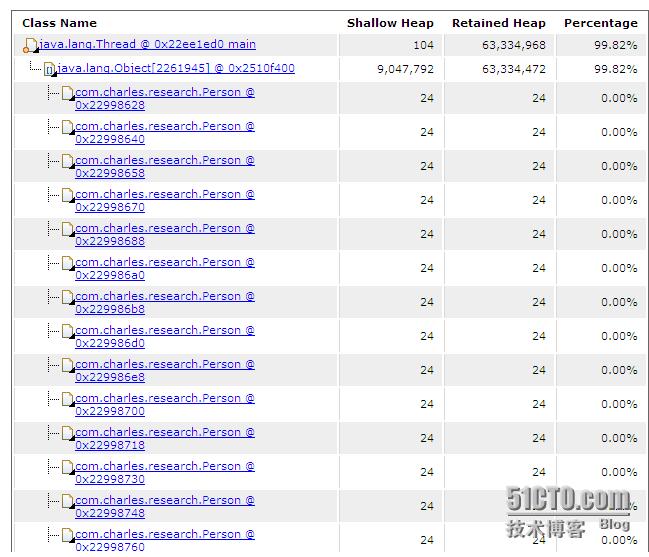Image resolution: width=649 pixels, height=557 pixels.
Task: Click object icon for Person 0x22998730
Action: 68,466
